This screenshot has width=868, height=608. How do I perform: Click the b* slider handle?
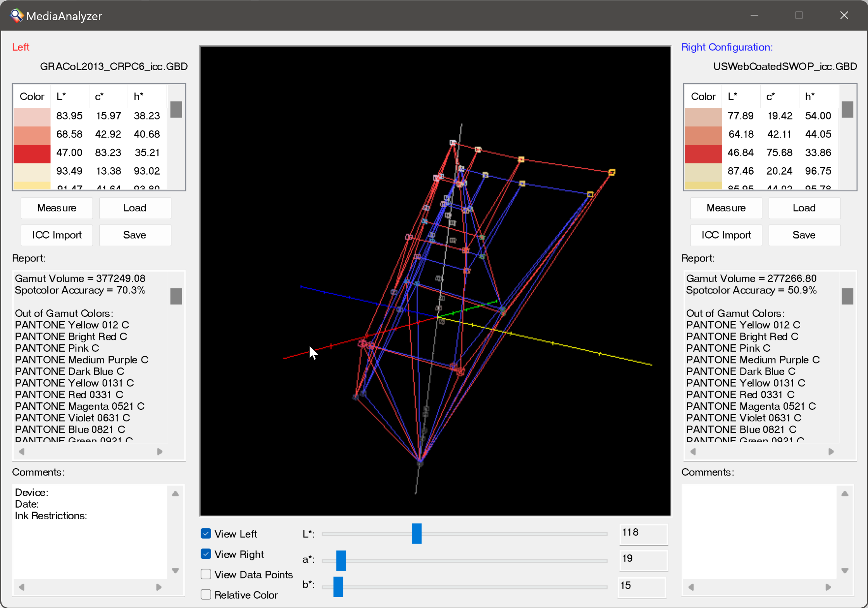pos(338,587)
